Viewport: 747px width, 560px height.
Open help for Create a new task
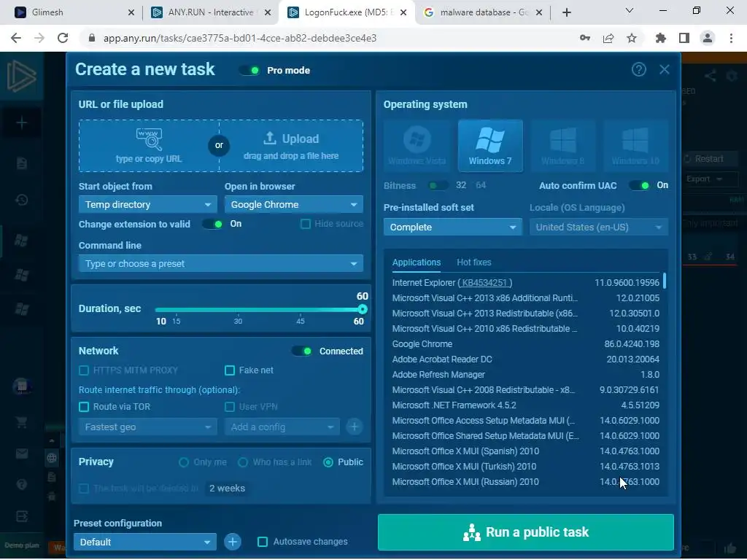[x=639, y=69]
